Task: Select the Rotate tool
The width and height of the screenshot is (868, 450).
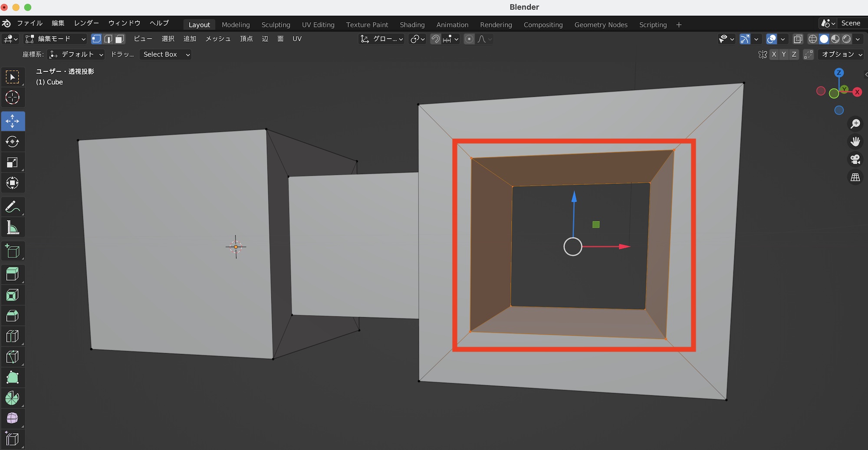Action: click(x=12, y=142)
